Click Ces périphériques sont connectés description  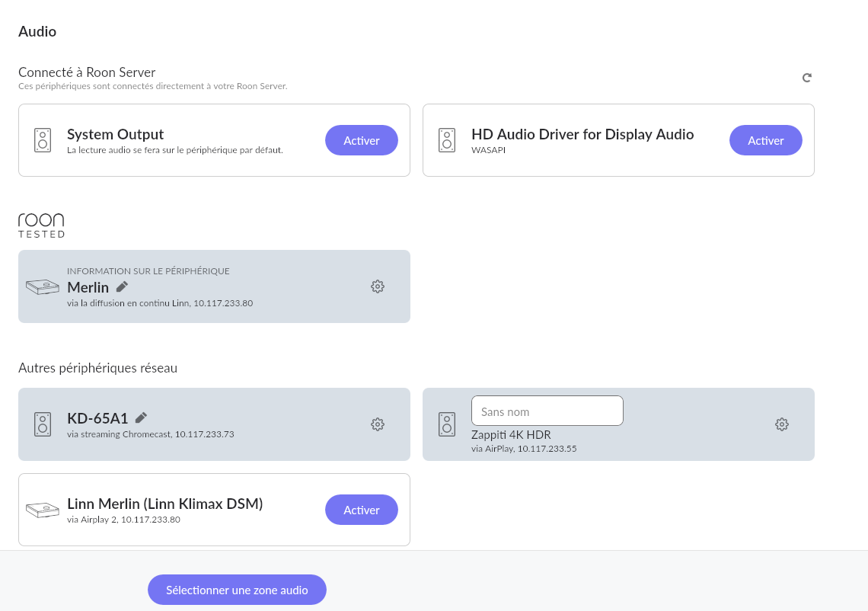click(153, 86)
